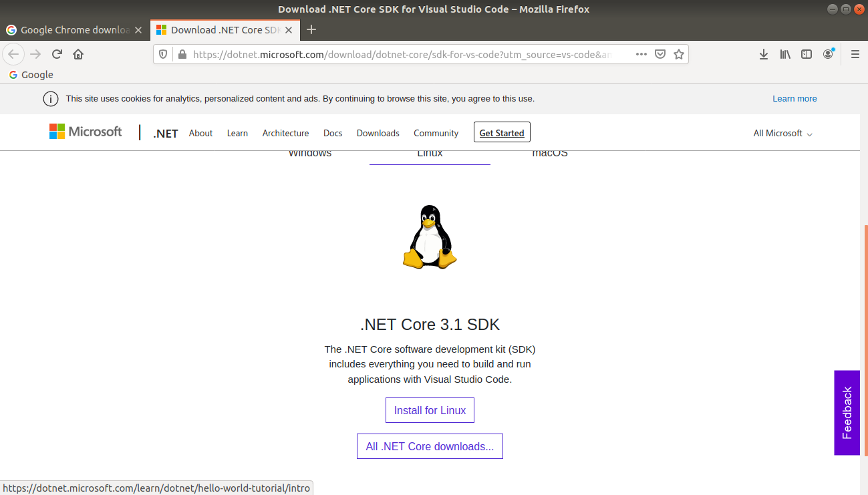
Task: Open tracking protection shield icon
Action: tap(163, 54)
